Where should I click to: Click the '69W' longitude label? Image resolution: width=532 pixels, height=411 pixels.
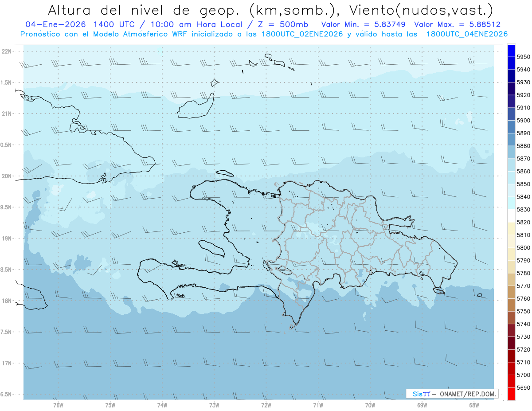click(422, 405)
